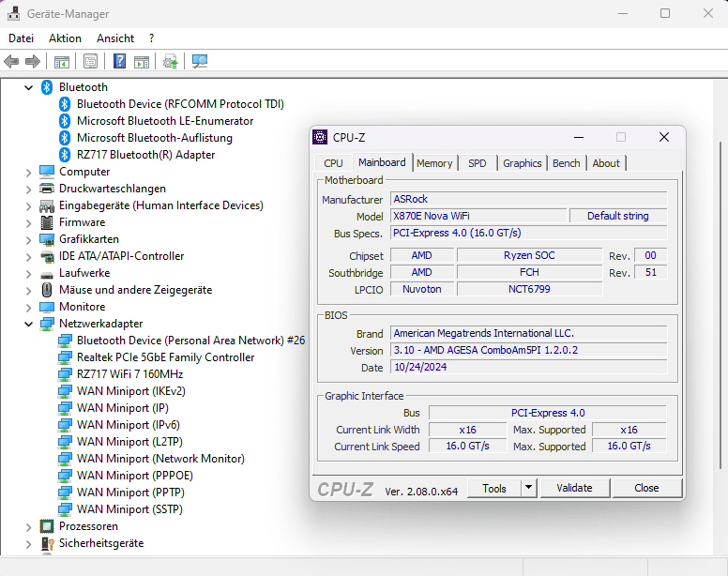Open the Tools dropdown arrow in CPU-Z
This screenshot has height=576, width=728.
pos(528,488)
